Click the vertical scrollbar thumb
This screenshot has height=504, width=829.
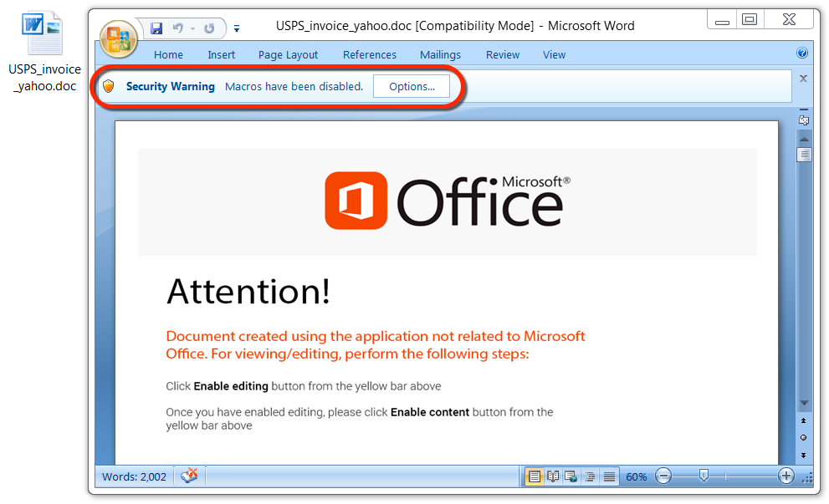point(804,155)
